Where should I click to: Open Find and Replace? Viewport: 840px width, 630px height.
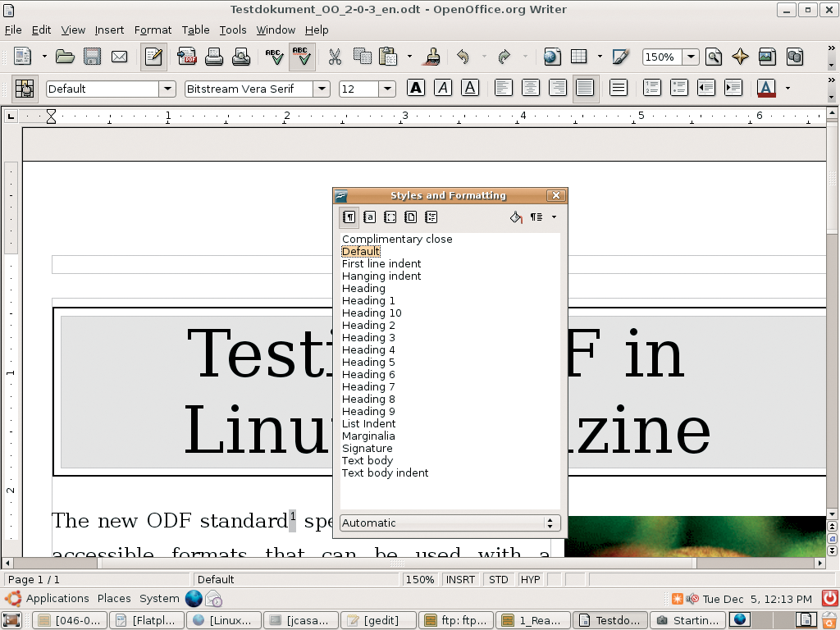tap(714, 57)
